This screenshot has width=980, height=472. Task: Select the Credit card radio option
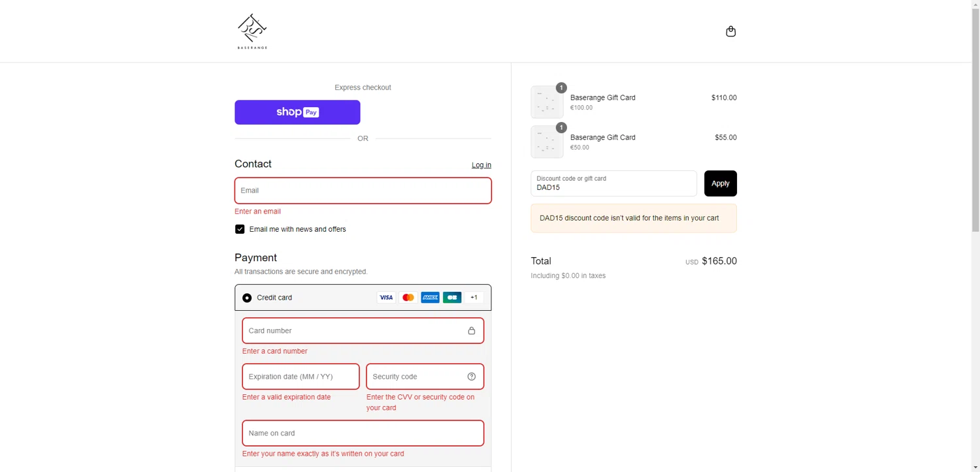point(247,298)
